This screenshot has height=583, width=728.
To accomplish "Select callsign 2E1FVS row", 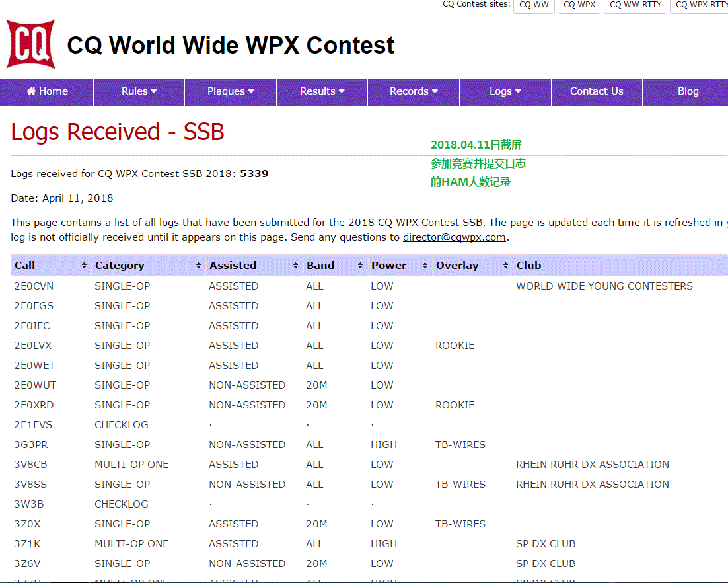I will click(34, 424).
